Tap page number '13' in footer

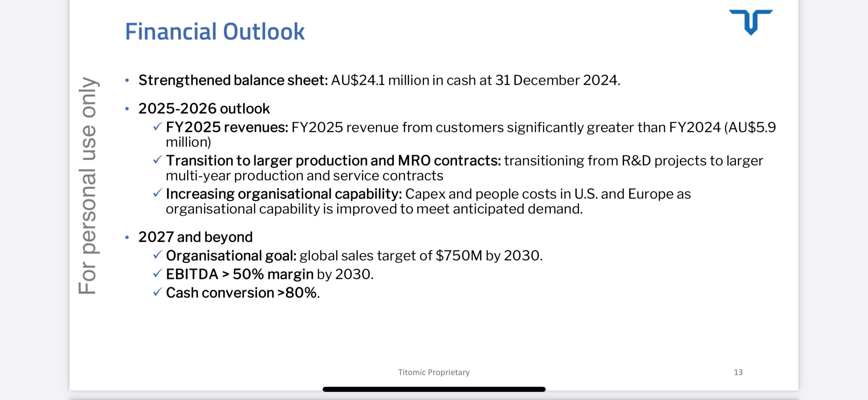click(738, 372)
